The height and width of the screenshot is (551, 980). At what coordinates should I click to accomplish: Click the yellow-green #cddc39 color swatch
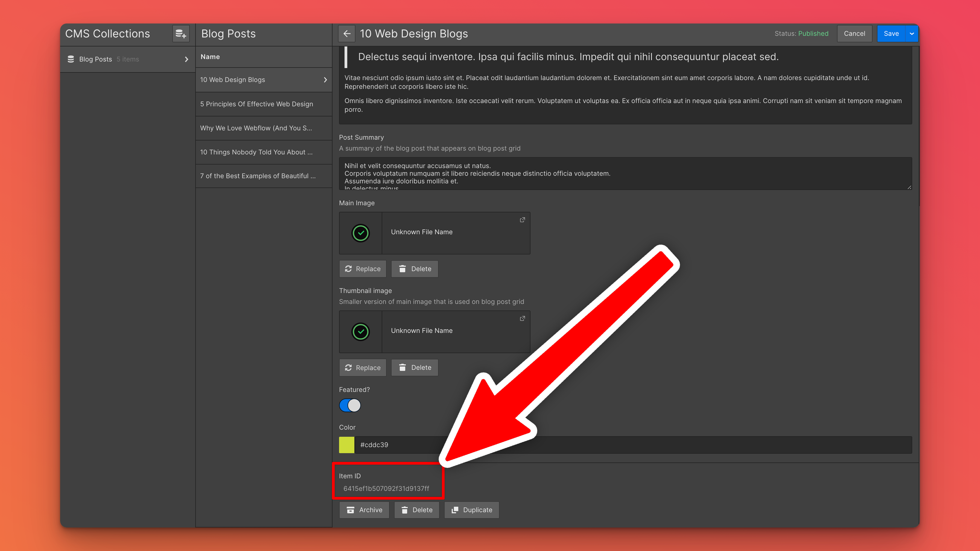point(346,444)
